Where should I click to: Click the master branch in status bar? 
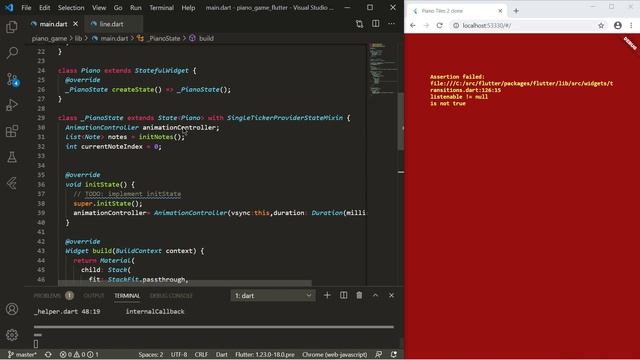tap(22, 355)
